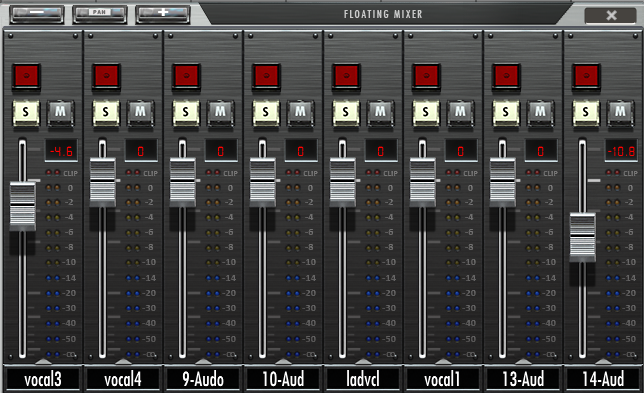The image size is (644, 393).
Task: Select the vocal1 track name label
Action: (443, 379)
